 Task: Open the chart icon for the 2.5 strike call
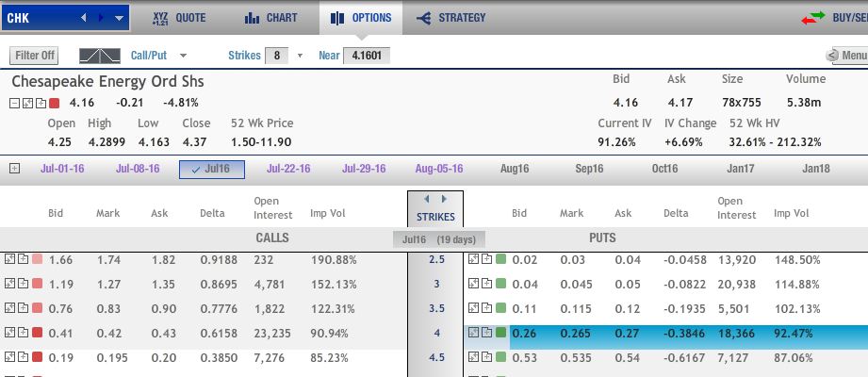point(9,259)
